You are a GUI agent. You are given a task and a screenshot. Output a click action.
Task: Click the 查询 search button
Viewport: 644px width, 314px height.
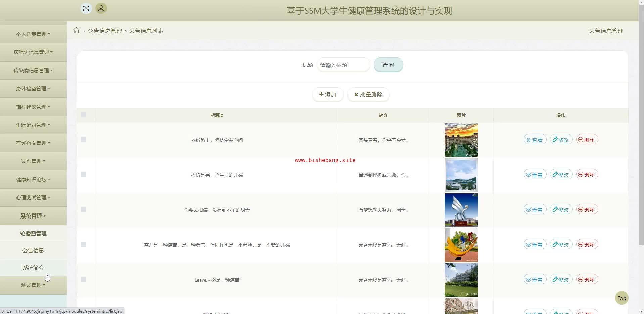388,65
